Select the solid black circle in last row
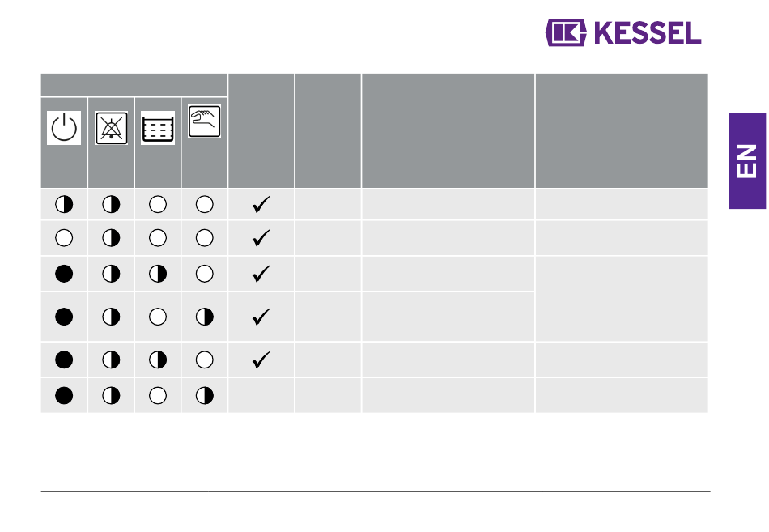This screenshot has width=769, height=532. (x=64, y=396)
